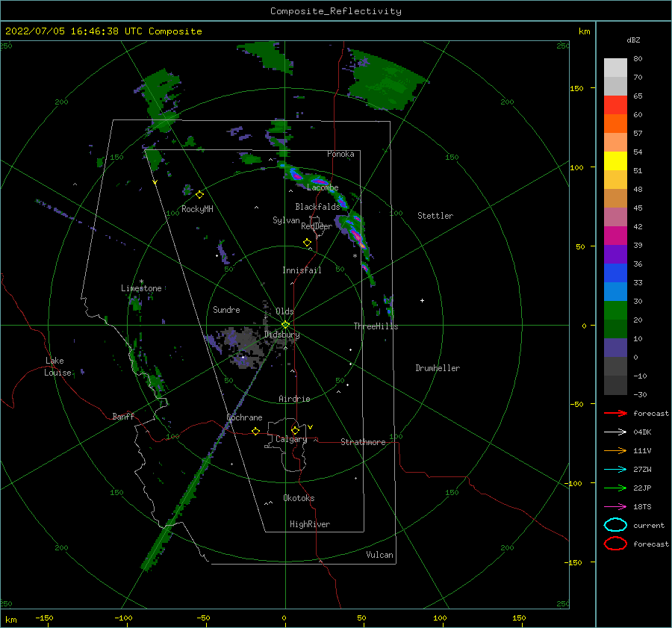Viewport: 672px width, 628px height.
Task: Click the HighRiver city label
Action: [x=310, y=524]
